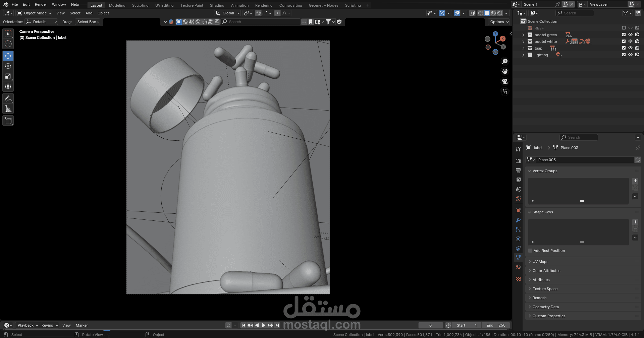
Task: Open the File menu
Action: [x=15, y=4]
